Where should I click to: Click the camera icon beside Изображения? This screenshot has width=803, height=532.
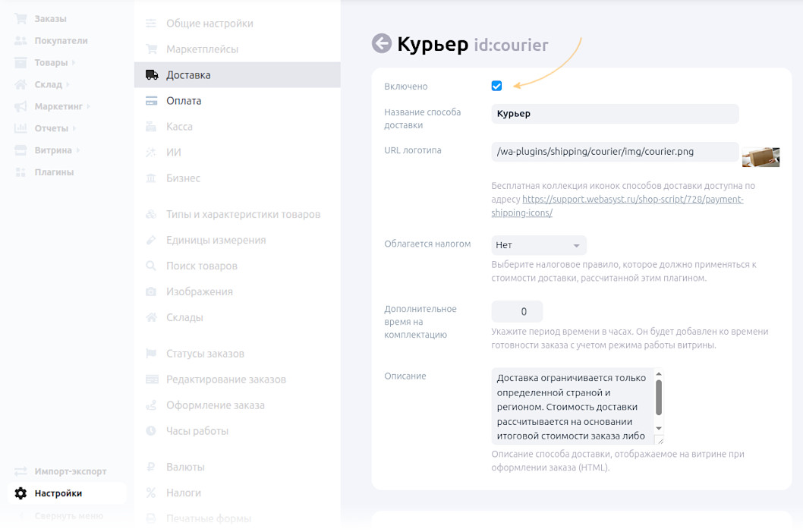point(152,292)
